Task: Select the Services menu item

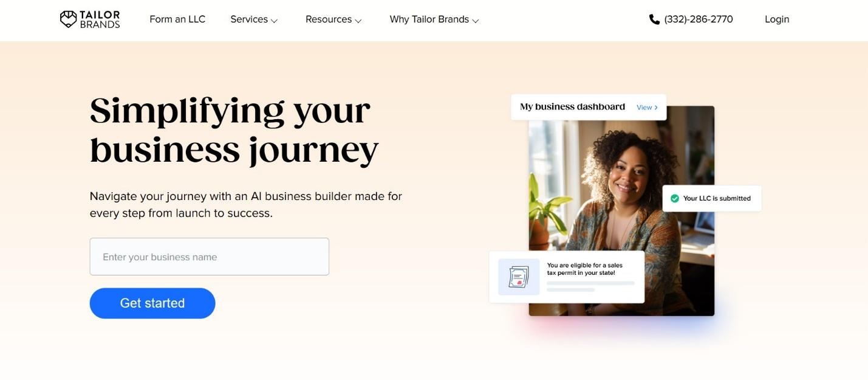Action: 249,19
